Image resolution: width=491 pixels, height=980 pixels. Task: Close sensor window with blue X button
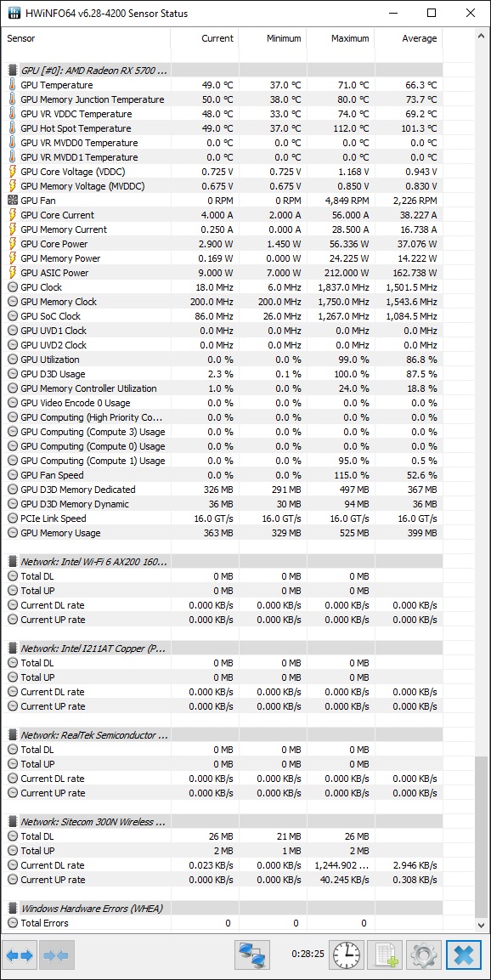[x=464, y=955]
